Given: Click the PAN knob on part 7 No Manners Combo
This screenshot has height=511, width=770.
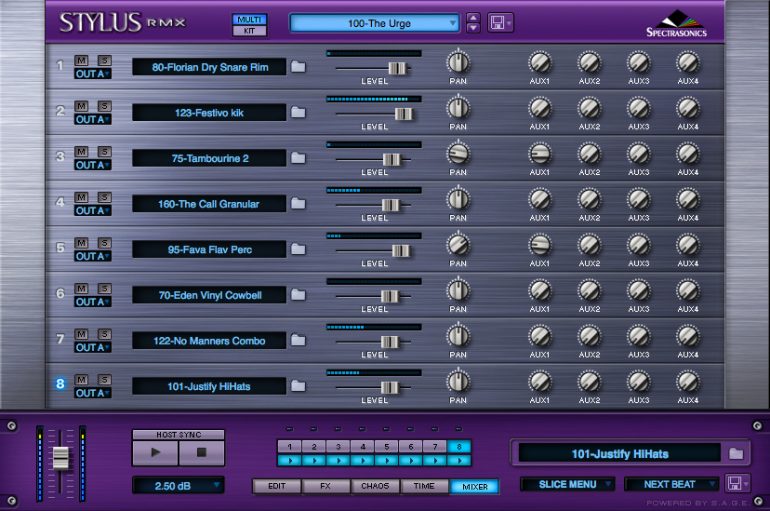Looking at the screenshot, I should (458, 336).
